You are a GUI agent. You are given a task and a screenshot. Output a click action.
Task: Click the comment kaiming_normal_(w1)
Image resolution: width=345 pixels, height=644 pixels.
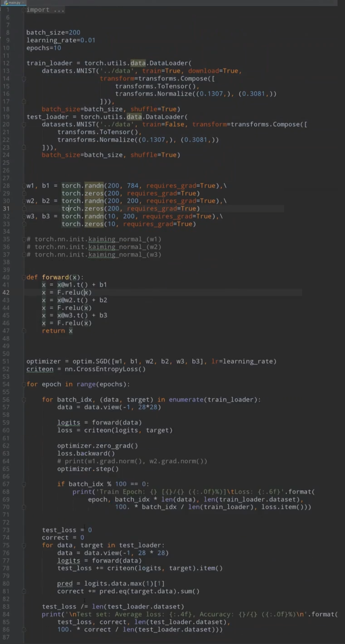(125, 239)
